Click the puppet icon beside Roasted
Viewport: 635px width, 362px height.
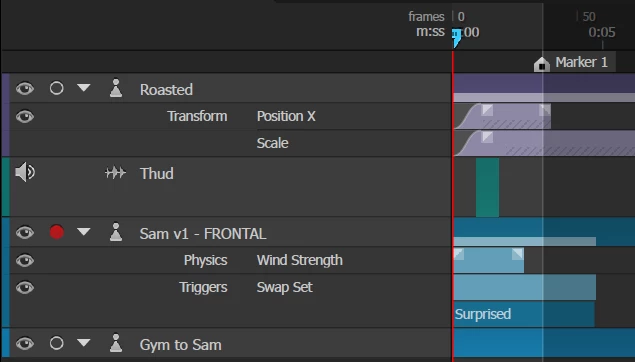[x=116, y=88]
